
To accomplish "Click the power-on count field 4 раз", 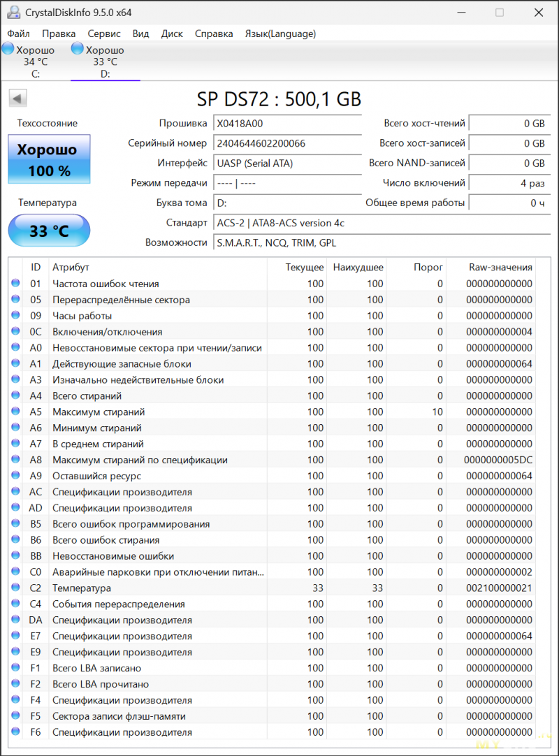I will coord(509,183).
